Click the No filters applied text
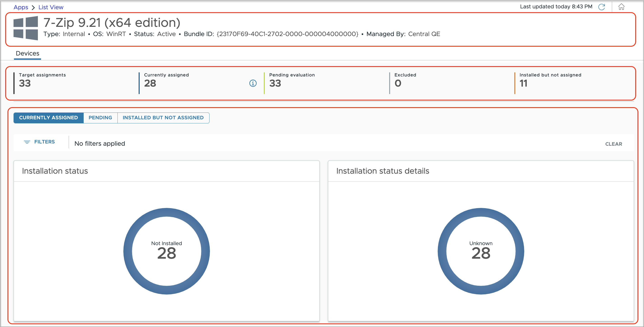Image resolution: width=644 pixels, height=327 pixels. point(100,143)
